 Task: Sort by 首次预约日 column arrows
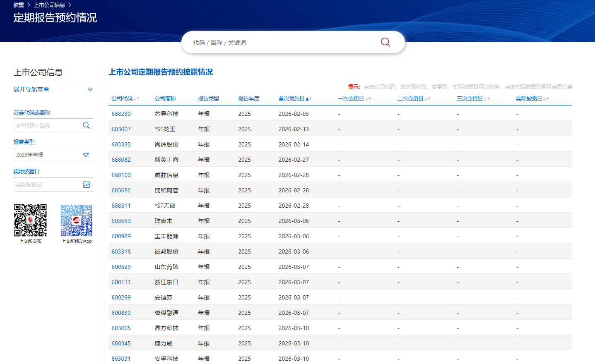tap(309, 99)
